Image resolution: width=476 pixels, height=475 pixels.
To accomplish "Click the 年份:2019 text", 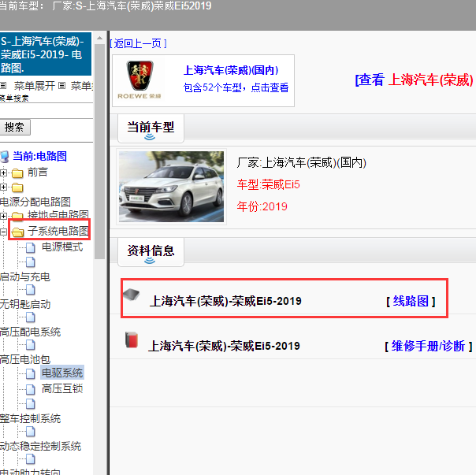I will click(262, 206).
